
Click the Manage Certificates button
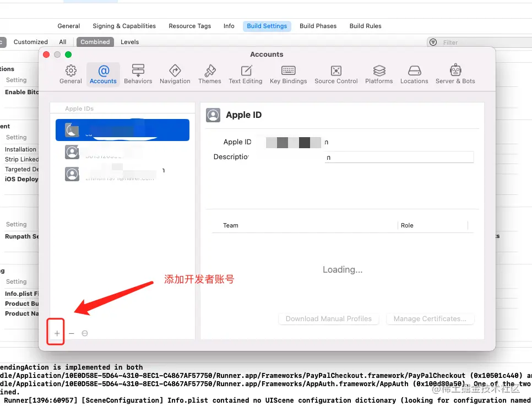(x=430, y=319)
